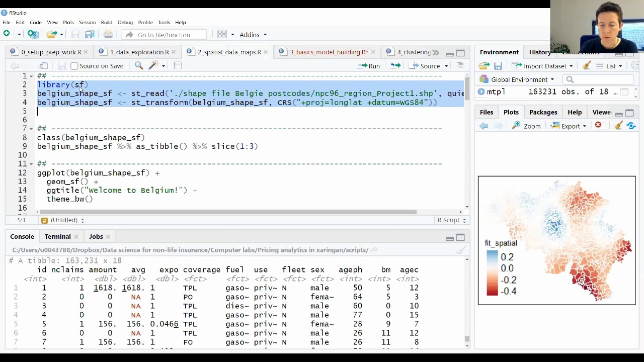Open the Addins dropdown
This screenshot has height=362, width=644.
(x=253, y=35)
